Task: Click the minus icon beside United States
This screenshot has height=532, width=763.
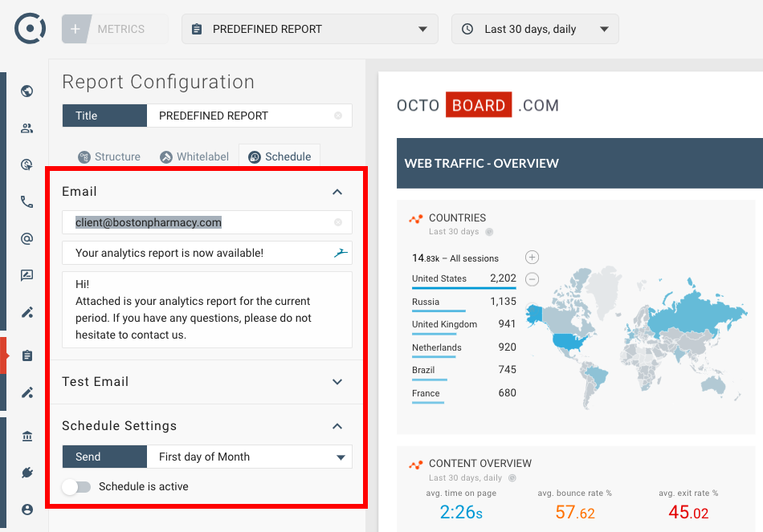Action: 532,279
